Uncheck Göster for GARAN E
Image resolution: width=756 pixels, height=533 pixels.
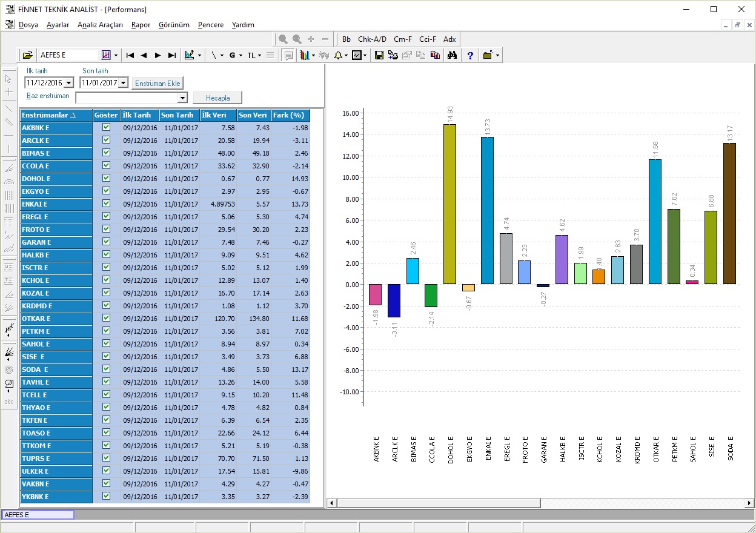[x=107, y=242]
